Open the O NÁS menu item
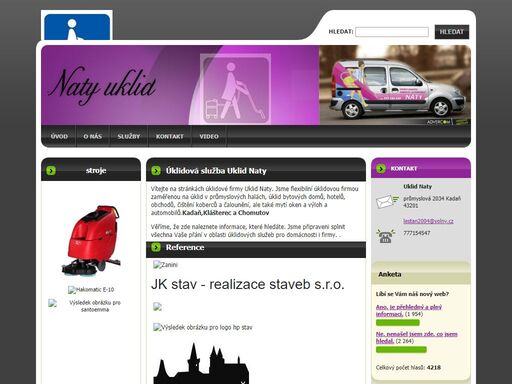The height and width of the screenshot is (384, 512). coord(93,136)
